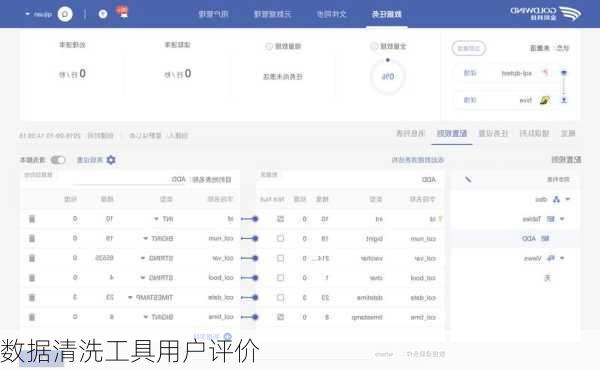This screenshot has width=600, height=370.
Task: Open the notification bell with red badge
Action: 123,13
